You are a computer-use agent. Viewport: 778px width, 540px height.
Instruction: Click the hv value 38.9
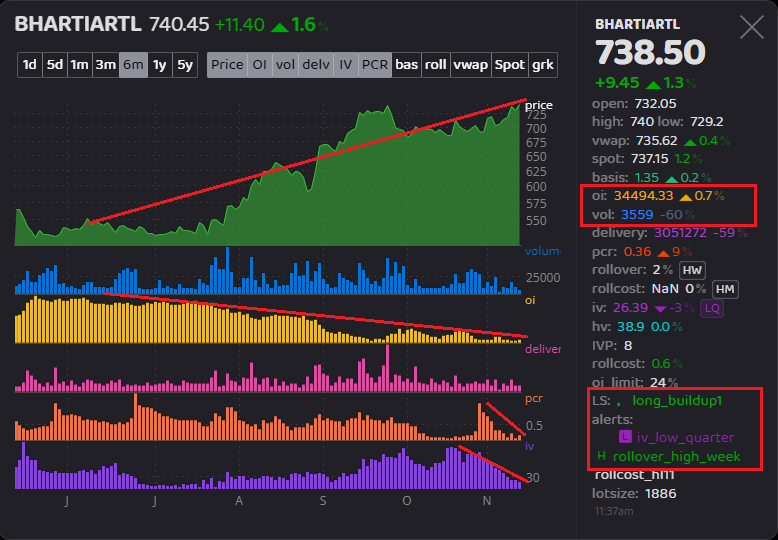click(631, 327)
